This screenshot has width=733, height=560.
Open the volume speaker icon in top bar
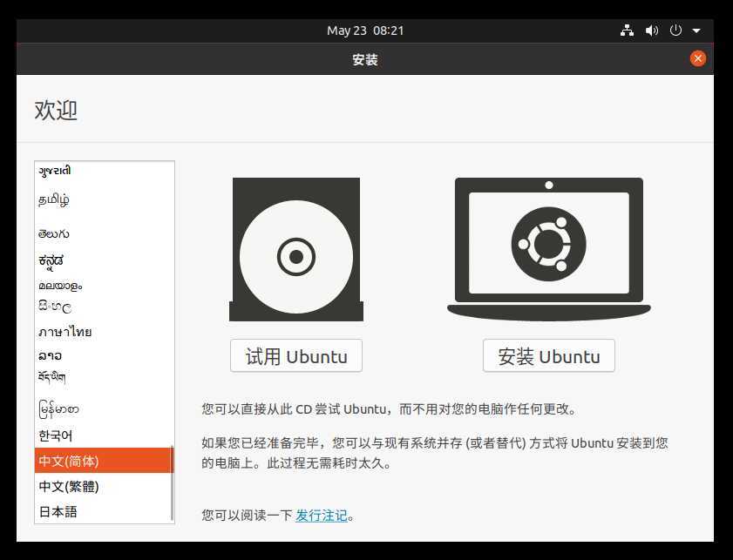(x=652, y=30)
